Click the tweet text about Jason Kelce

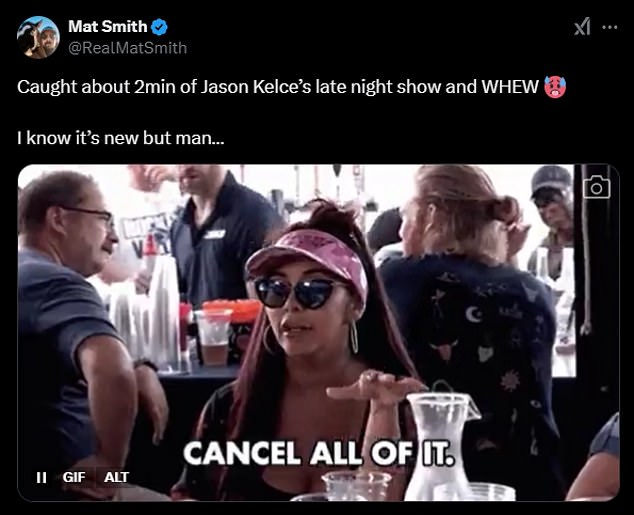[278, 87]
